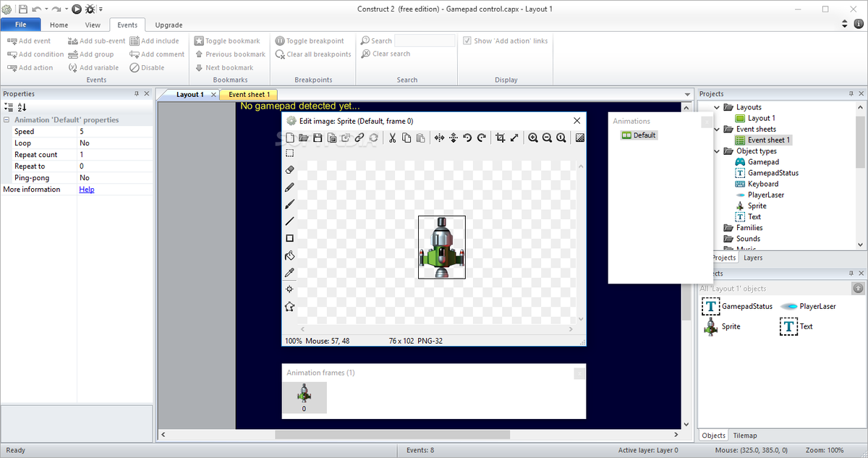The height and width of the screenshot is (458, 868).
Task: Toggle the background brightness checker icon
Action: click(x=579, y=137)
